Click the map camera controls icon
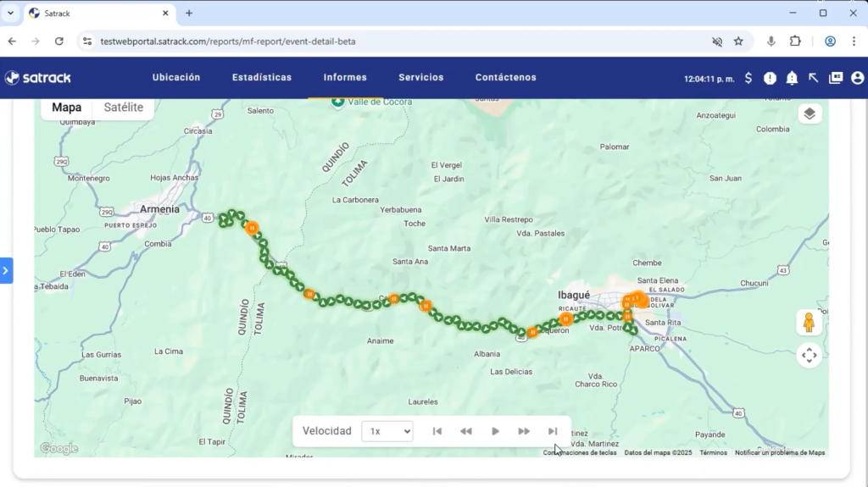Screen dimensions: 868x487 [809, 355]
